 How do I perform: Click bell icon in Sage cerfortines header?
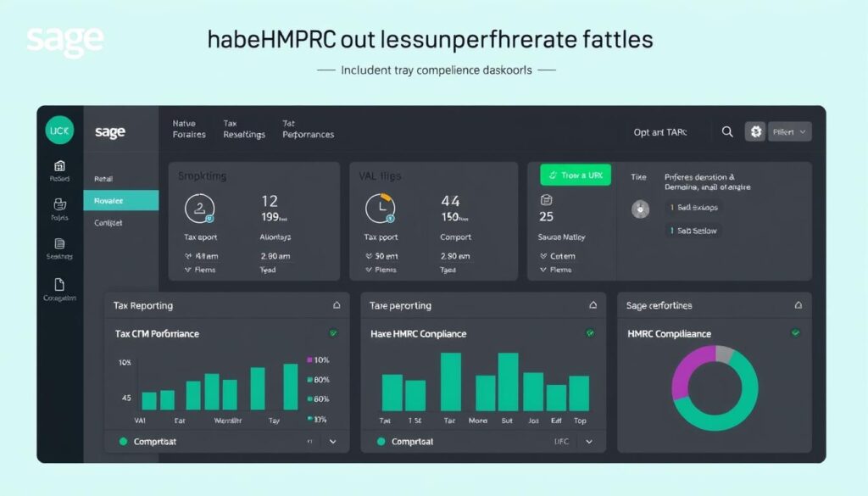tap(798, 305)
